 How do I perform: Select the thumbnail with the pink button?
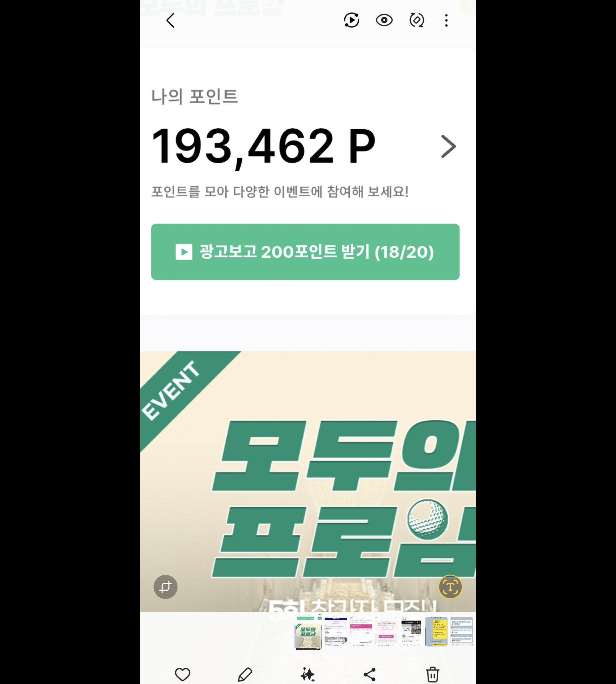tap(386, 631)
